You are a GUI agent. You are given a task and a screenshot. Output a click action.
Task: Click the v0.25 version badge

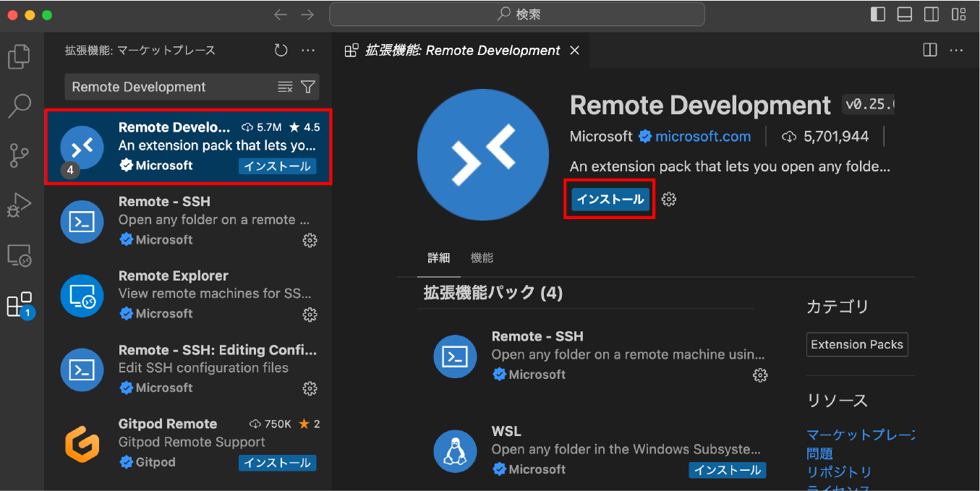coord(869,105)
